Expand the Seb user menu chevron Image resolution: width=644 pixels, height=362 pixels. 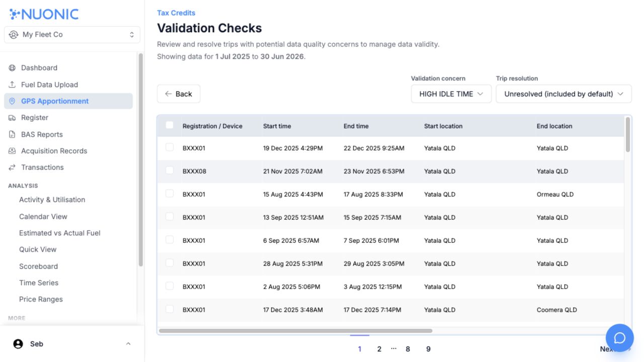tap(128, 344)
